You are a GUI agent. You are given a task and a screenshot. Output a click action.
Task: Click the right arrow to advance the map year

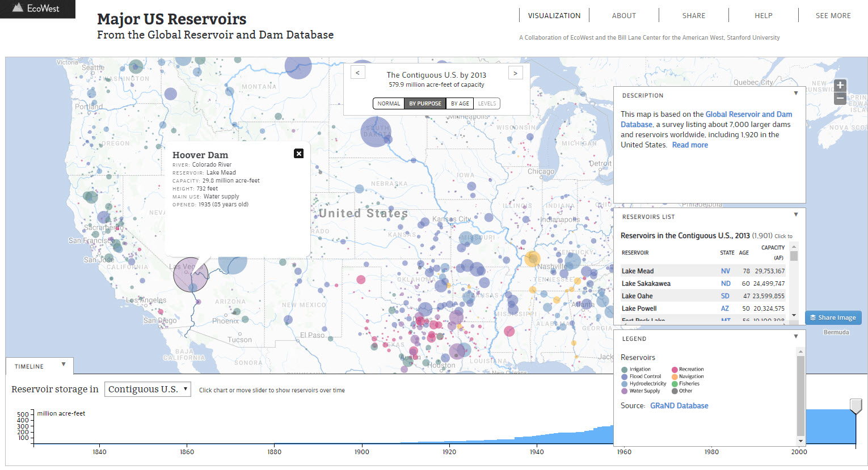pyautogui.click(x=515, y=73)
